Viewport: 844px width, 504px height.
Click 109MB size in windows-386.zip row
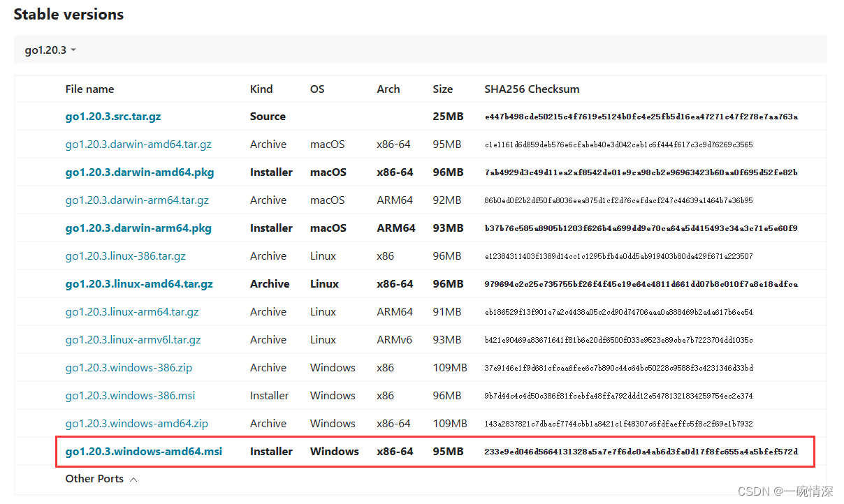pos(450,368)
